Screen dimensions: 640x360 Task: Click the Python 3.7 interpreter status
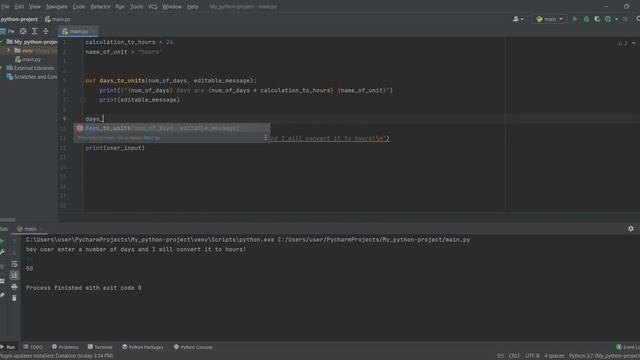[x=604, y=356]
